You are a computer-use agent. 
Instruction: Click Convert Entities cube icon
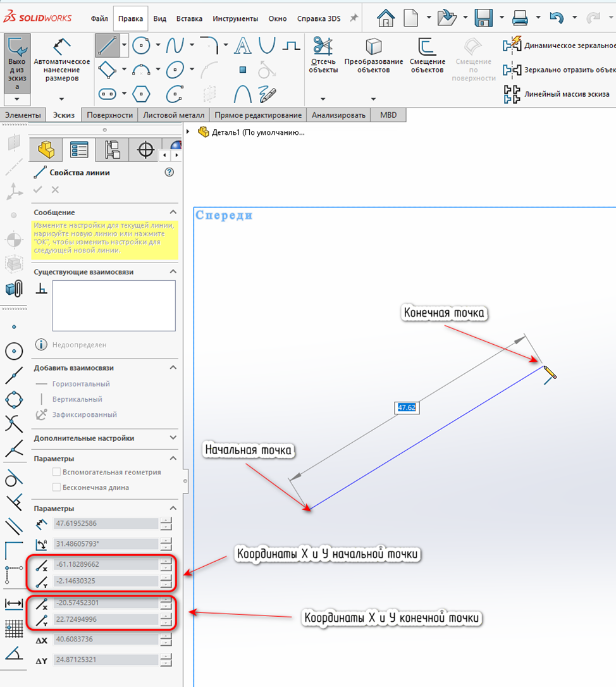pos(374,46)
